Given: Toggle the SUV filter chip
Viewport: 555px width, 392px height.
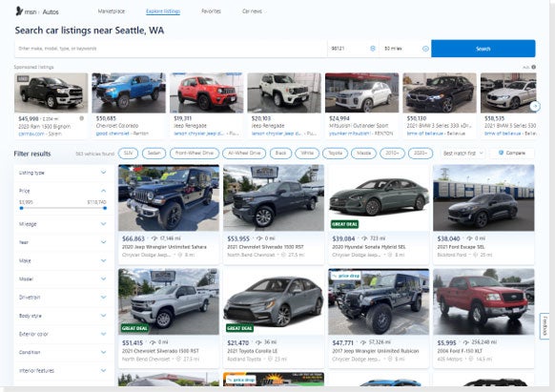Looking at the screenshot, I should (128, 154).
